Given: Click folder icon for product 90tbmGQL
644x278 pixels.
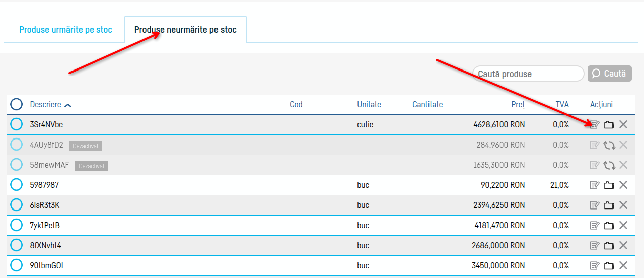Looking at the screenshot, I should point(609,266).
